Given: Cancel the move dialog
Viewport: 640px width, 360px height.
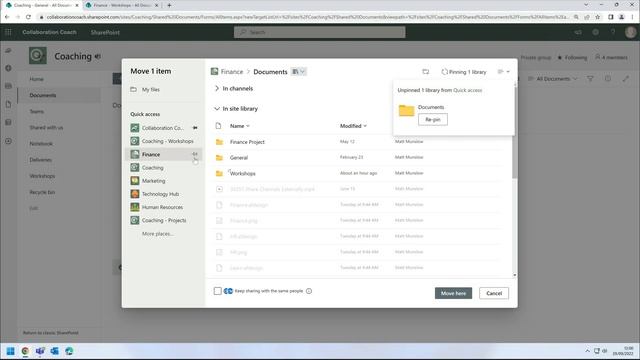Looking at the screenshot, I should (494, 293).
